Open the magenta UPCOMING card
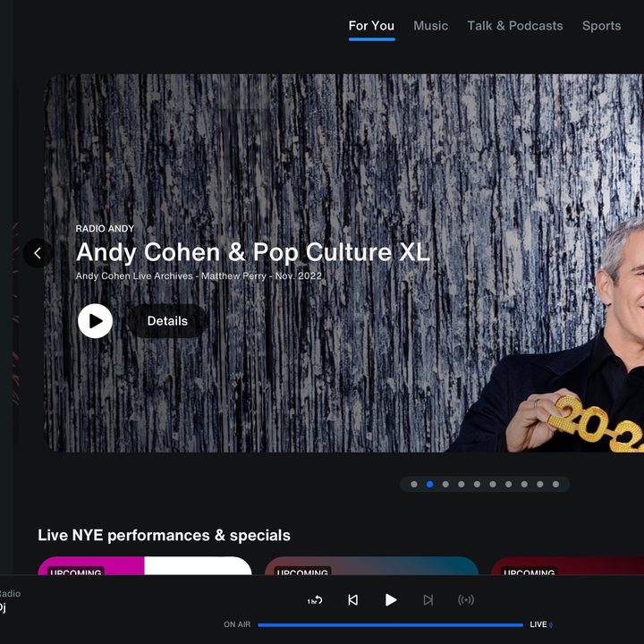 click(x=145, y=566)
